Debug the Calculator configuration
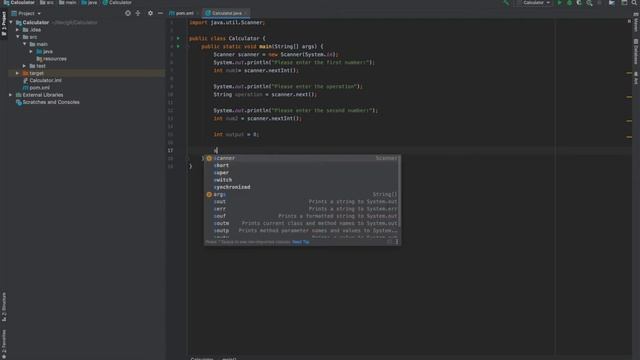Screen dimensions: 640x360 [x=569, y=3]
